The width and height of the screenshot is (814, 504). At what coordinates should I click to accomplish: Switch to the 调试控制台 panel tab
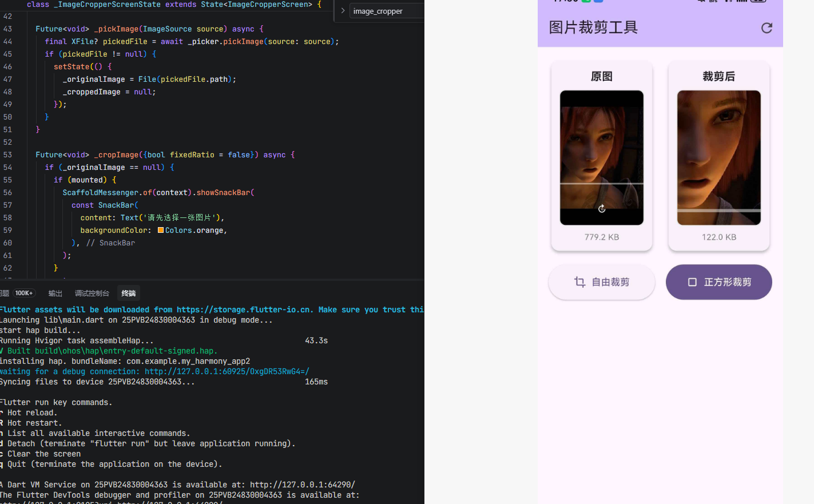[92, 293]
